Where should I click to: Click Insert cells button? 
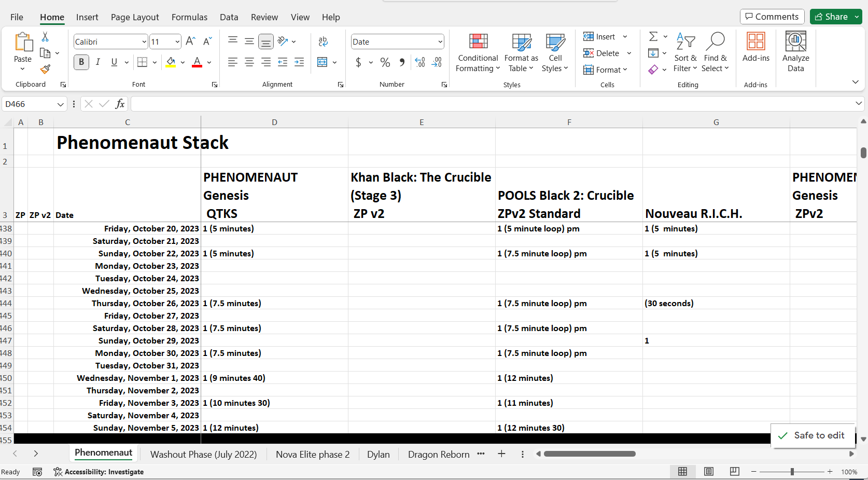tap(599, 37)
